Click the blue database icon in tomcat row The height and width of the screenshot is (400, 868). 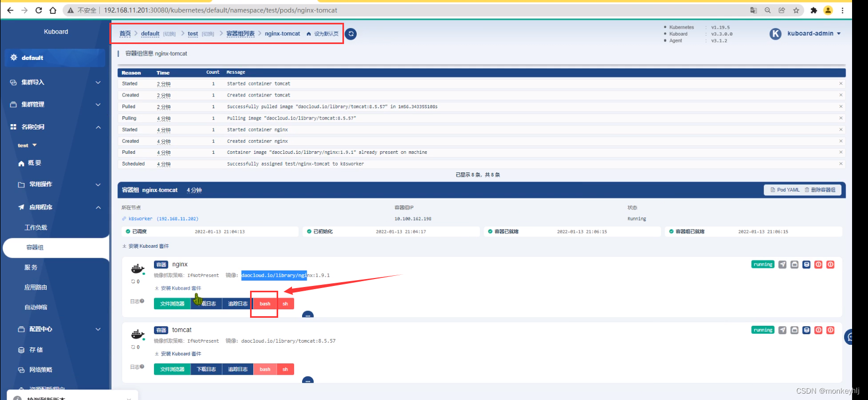tap(806, 330)
